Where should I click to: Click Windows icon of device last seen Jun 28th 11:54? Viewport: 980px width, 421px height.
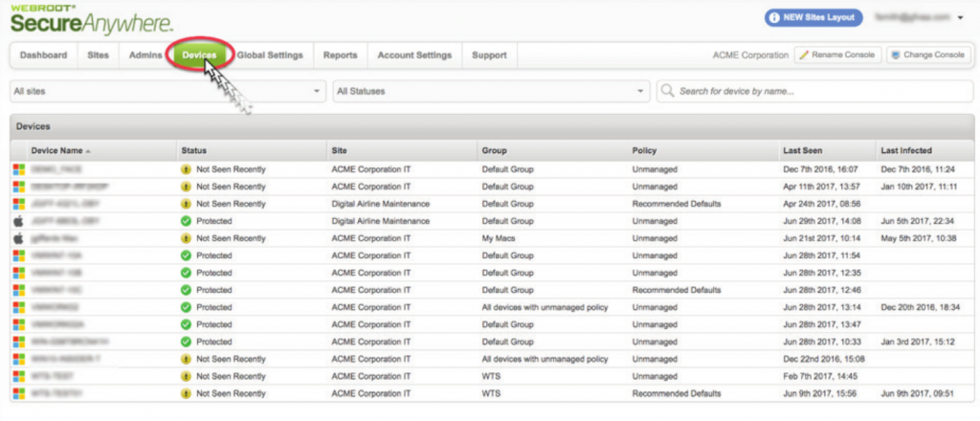point(19,255)
